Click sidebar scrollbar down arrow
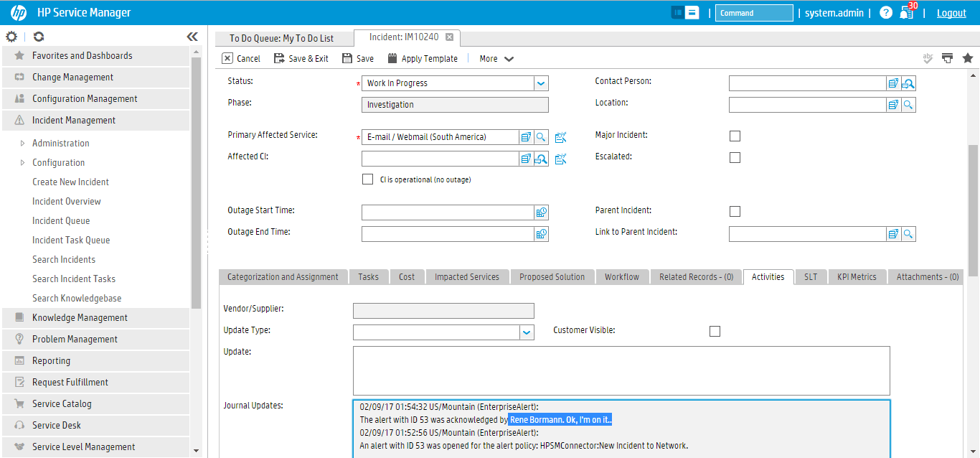 pyautogui.click(x=197, y=451)
